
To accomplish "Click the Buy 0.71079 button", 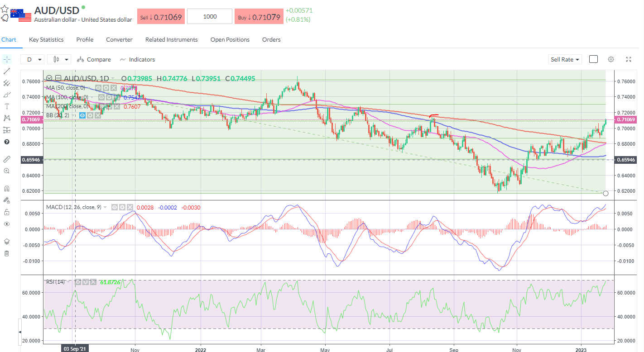I will click(259, 17).
